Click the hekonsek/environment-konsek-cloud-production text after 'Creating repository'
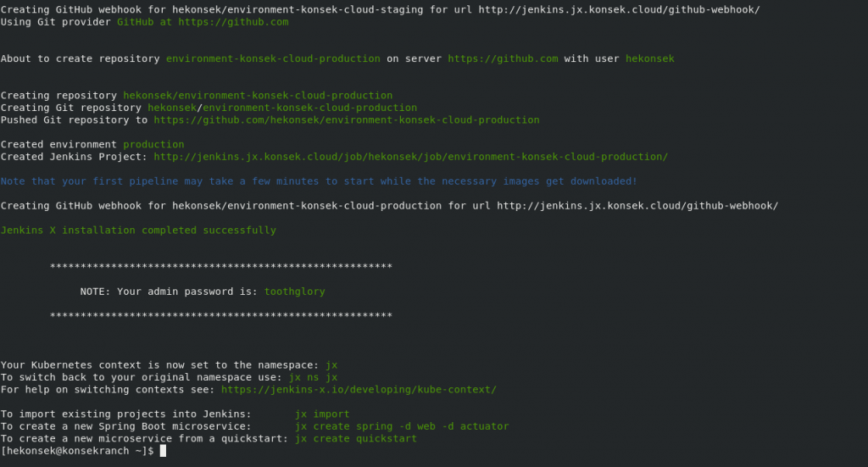This screenshot has width=868, height=467. pos(258,95)
